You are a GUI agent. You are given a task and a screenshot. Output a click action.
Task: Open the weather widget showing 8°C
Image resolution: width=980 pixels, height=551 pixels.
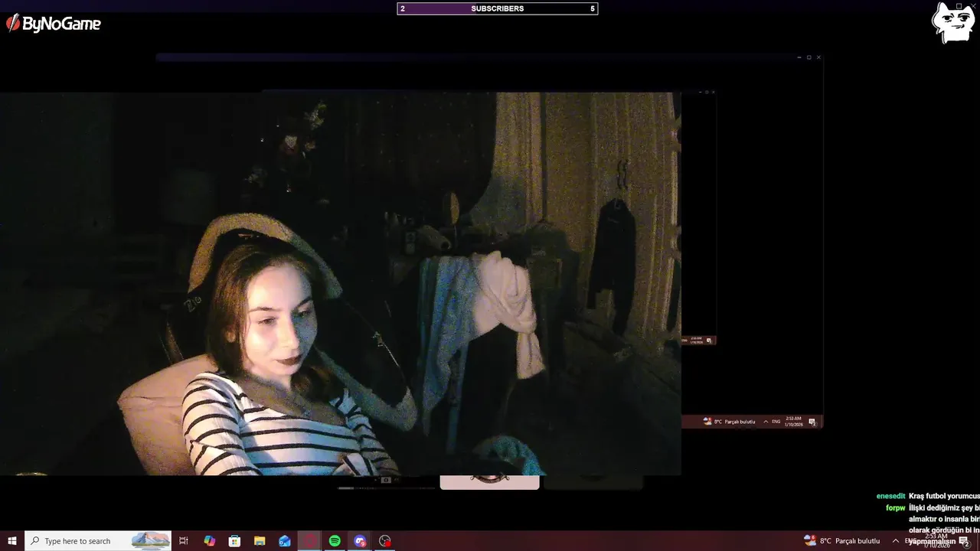click(x=841, y=541)
